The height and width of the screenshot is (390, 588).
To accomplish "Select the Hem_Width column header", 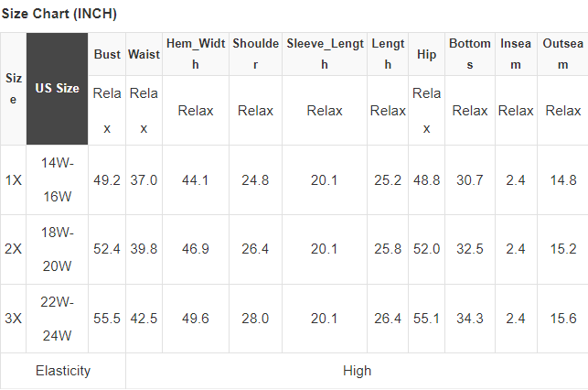I will pyautogui.click(x=195, y=54).
